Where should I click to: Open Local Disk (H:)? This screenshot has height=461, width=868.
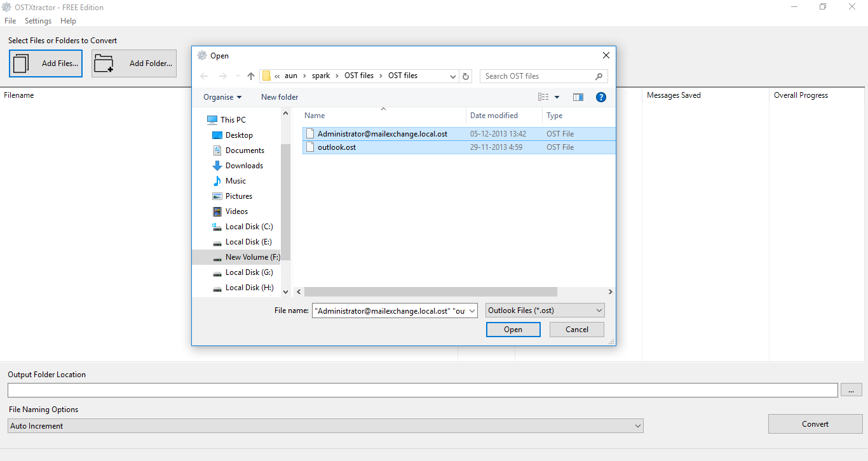pyautogui.click(x=249, y=288)
